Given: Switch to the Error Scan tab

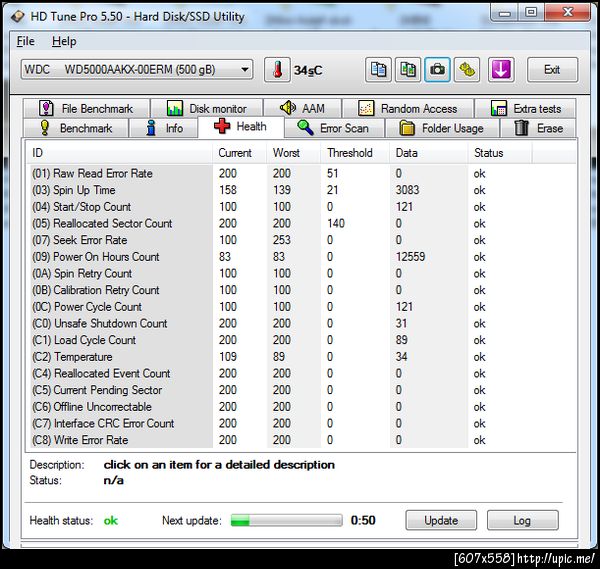Looking at the screenshot, I should [x=334, y=128].
